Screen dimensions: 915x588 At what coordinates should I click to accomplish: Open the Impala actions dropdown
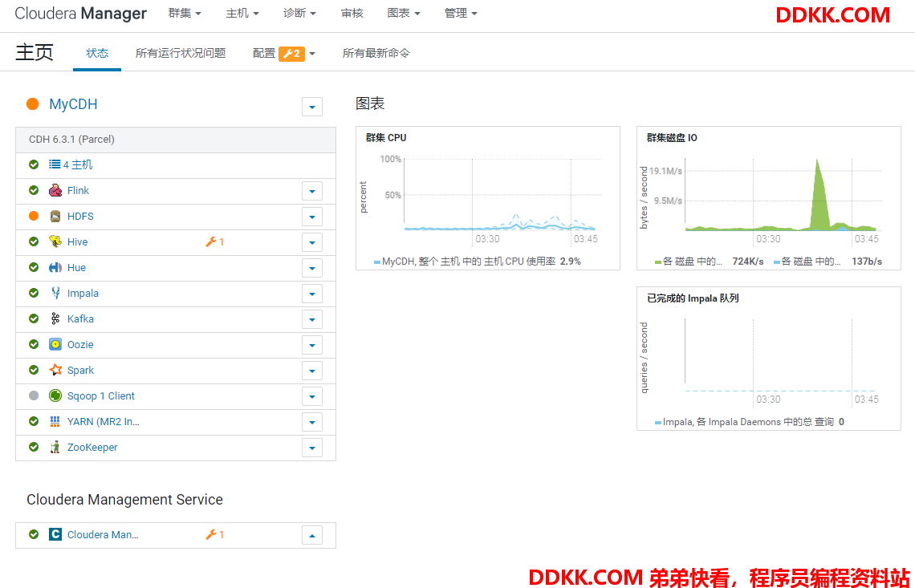(312, 294)
